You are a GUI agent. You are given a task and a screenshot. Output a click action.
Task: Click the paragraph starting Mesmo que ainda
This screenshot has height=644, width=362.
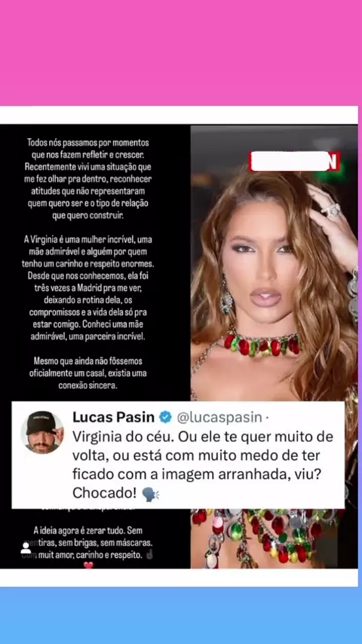[x=88, y=373]
